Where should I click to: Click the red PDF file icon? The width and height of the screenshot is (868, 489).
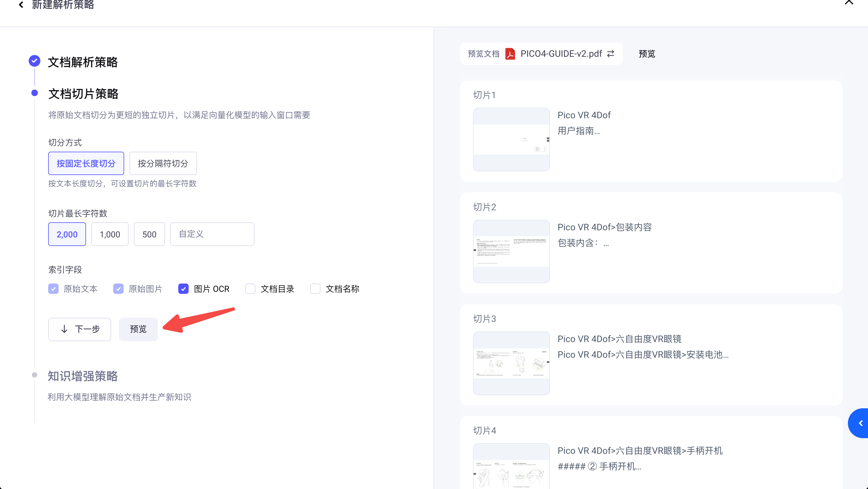pyautogui.click(x=510, y=54)
